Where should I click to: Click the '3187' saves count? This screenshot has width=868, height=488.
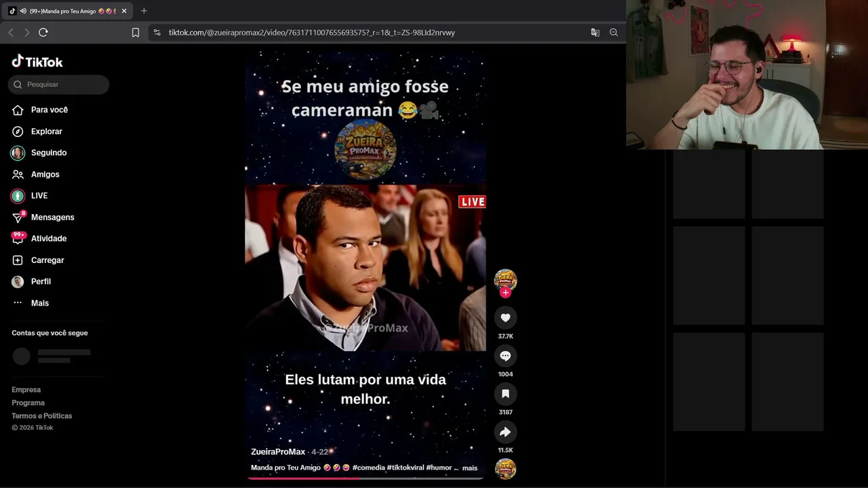click(x=505, y=412)
